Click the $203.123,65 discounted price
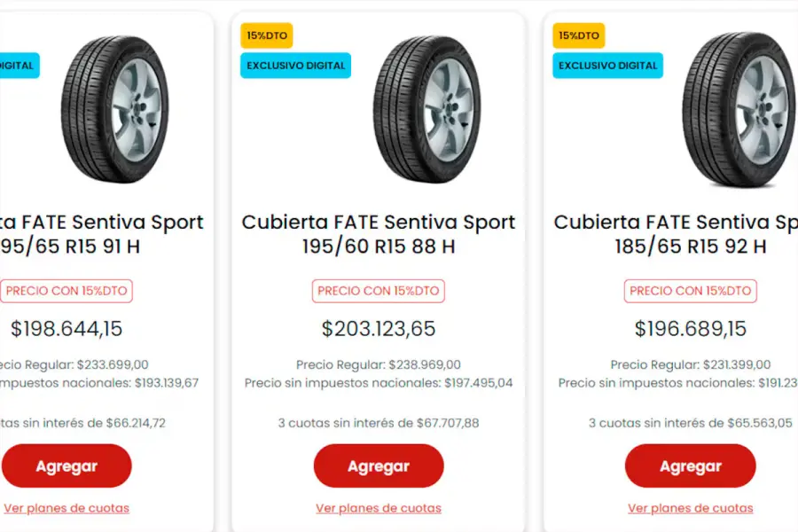Viewport: 798px width, 532px height. tap(379, 328)
